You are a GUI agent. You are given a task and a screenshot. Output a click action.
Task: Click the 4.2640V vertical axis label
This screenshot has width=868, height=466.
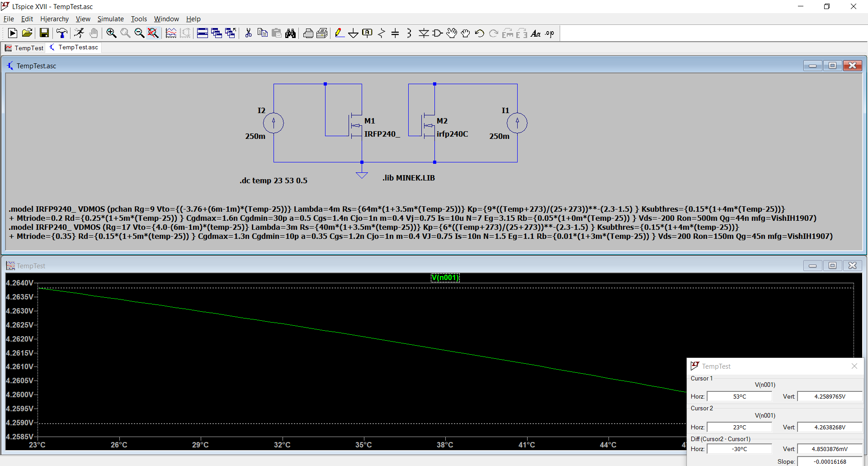click(x=19, y=283)
